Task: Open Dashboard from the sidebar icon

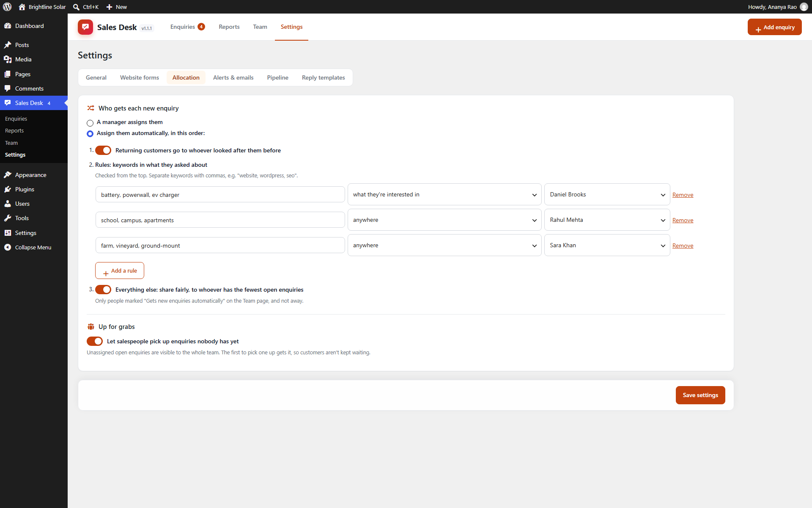Action: click(x=8, y=26)
